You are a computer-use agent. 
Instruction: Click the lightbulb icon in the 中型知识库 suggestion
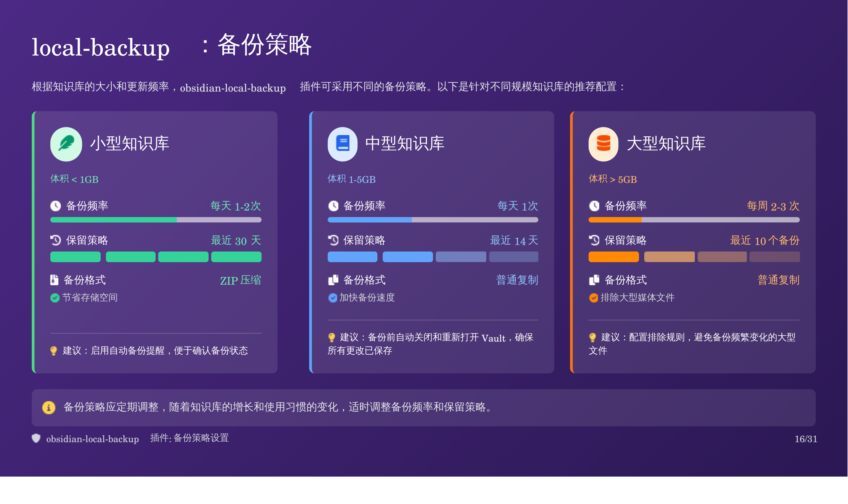pyautogui.click(x=332, y=337)
